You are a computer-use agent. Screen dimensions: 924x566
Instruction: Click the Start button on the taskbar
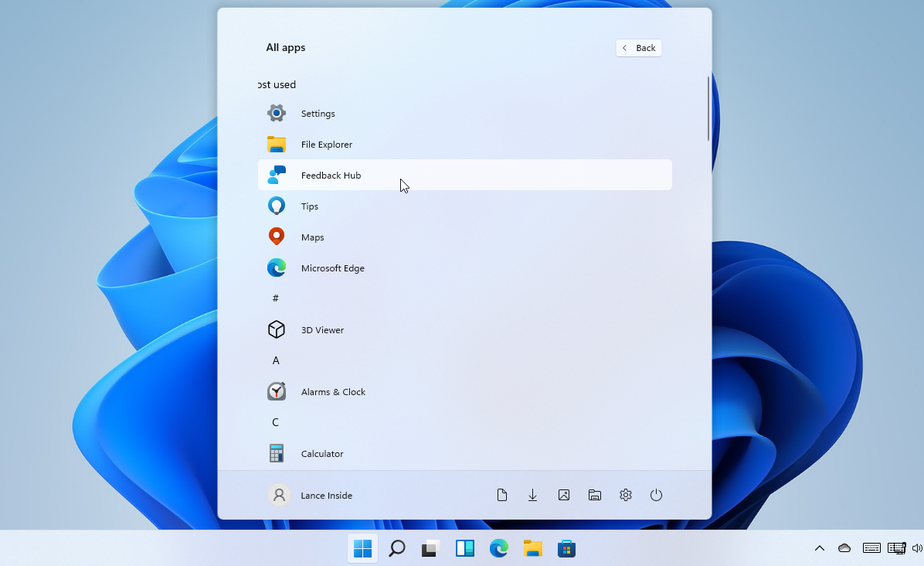click(x=362, y=548)
